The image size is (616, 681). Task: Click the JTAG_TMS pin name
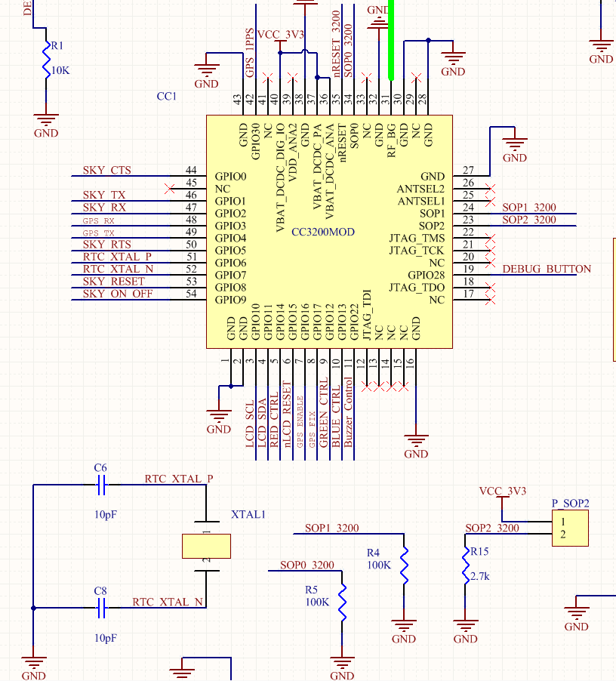point(417,238)
